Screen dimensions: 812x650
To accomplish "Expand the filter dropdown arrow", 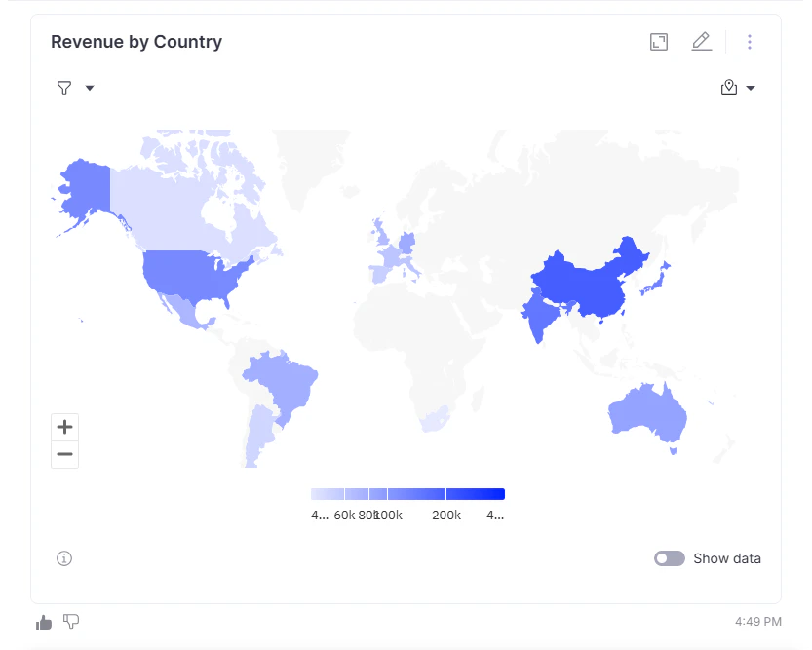I will (89, 88).
